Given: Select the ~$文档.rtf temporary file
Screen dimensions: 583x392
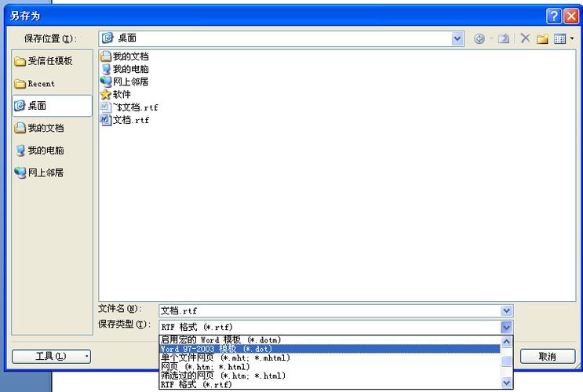Looking at the screenshot, I should [x=129, y=107].
